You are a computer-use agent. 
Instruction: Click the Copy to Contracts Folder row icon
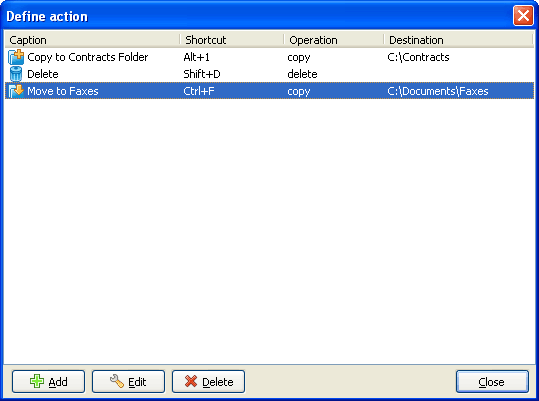click(16, 57)
